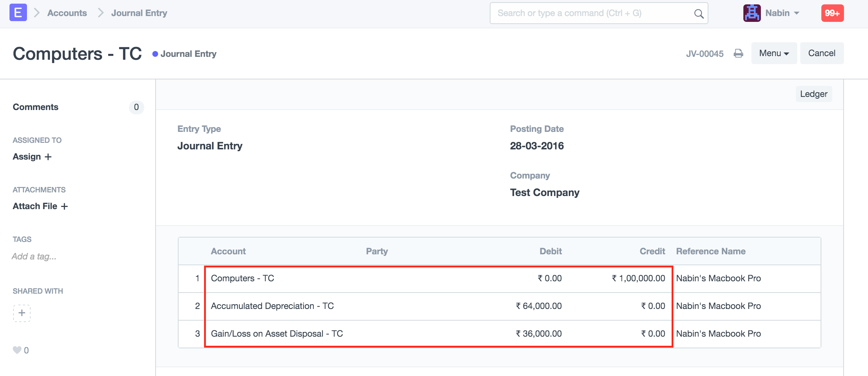The width and height of the screenshot is (868, 376).
Task: Click the search magnifier icon
Action: pyautogui.click(x=698, y=13)
